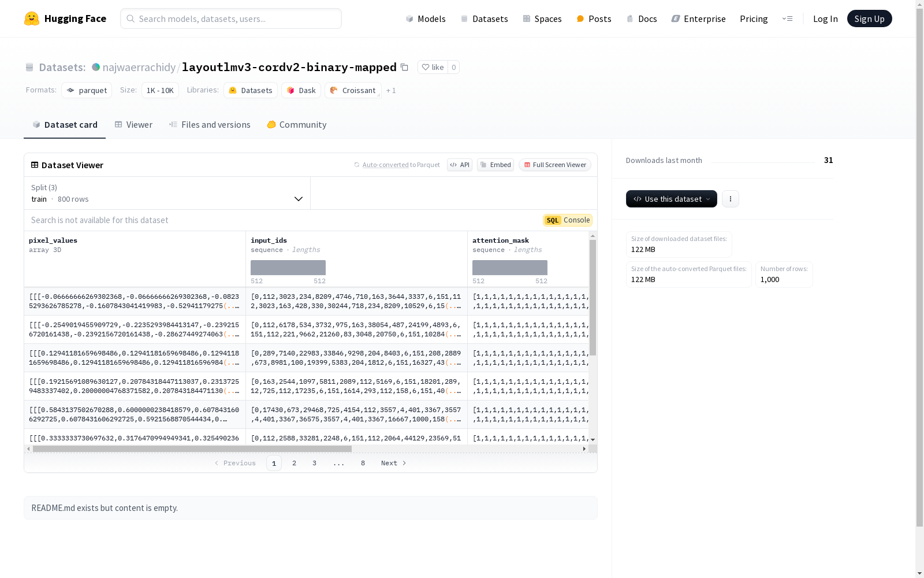The height and width of the screenshot is (578, 924).
Task: Open Datasets from the top navigation
Action: (x=484, y=18)
